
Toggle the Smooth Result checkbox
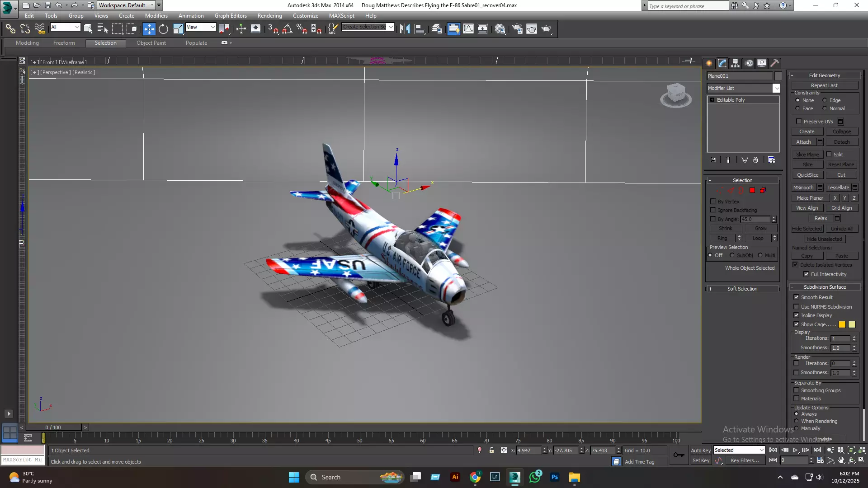pos(797,297)
